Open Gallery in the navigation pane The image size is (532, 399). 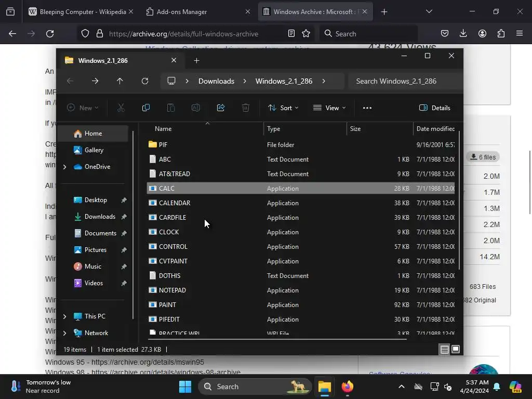[x=93, y=150]
